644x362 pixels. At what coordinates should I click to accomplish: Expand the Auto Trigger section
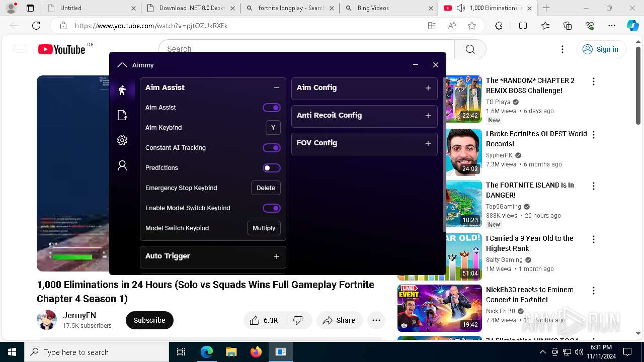coord(277,256)
